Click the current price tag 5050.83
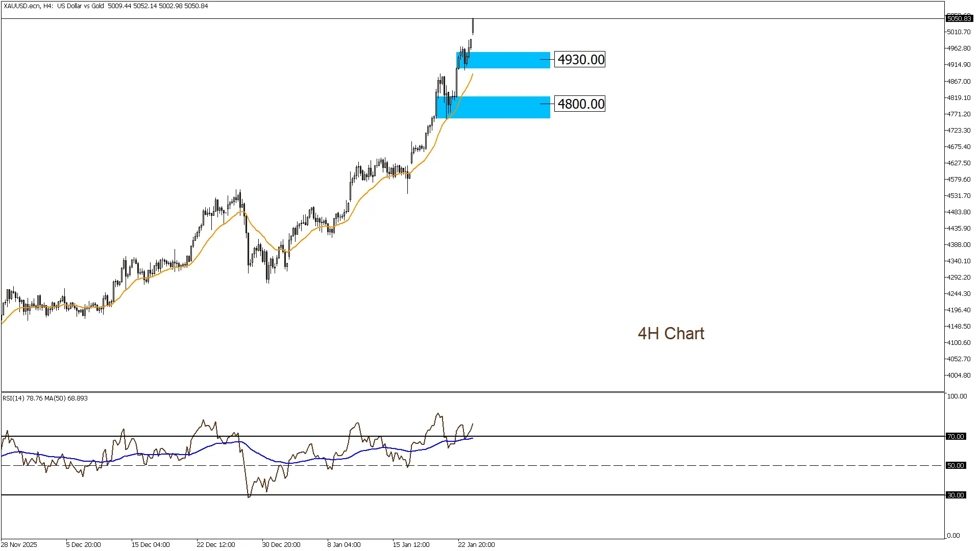Image resolution: width=980 pixels, height=551 pixels. tap(959, 19)
